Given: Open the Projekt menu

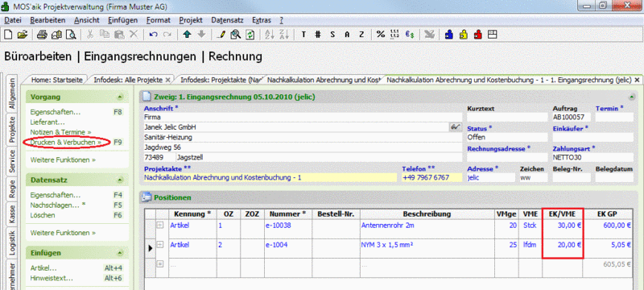Looking at the screenshot, I should (191, 20).
